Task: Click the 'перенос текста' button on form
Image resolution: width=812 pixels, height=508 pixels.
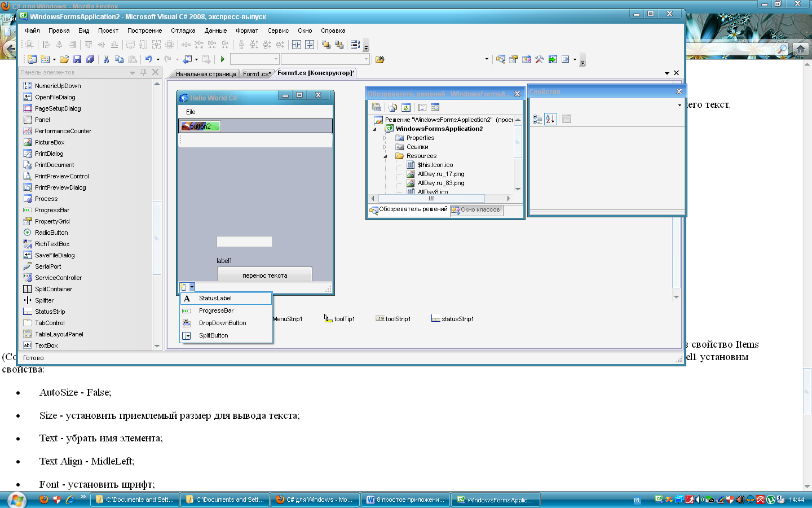Action: (264, 274)
